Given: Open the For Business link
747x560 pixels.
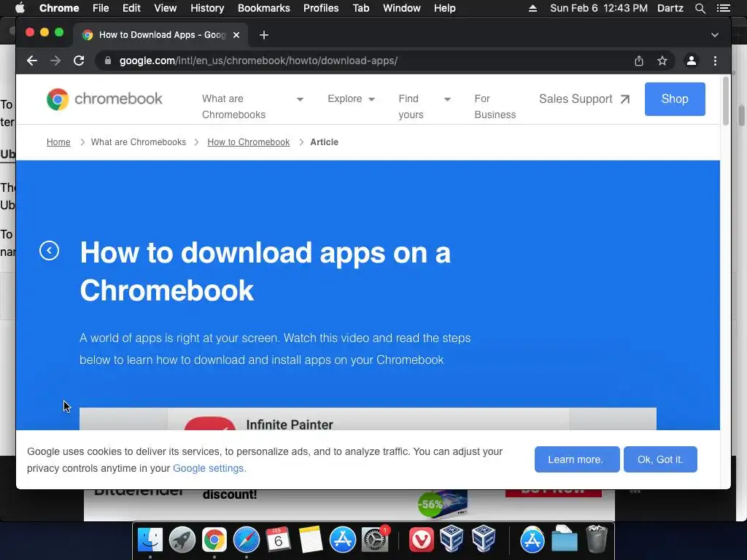Looking at the screenshot, I should coord(495,106).
